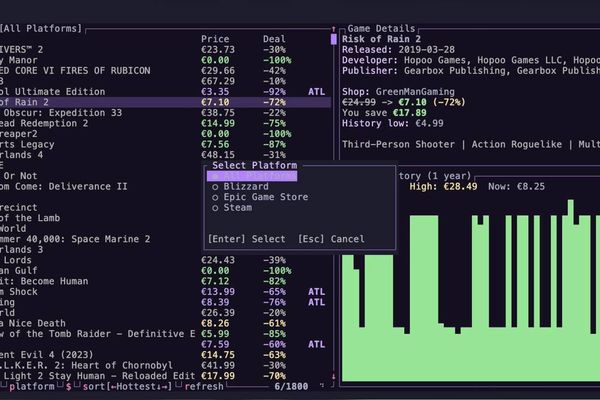Click the [All Platforms] panel title
Viewport: 600px width, 400px height.
point(41,29)
